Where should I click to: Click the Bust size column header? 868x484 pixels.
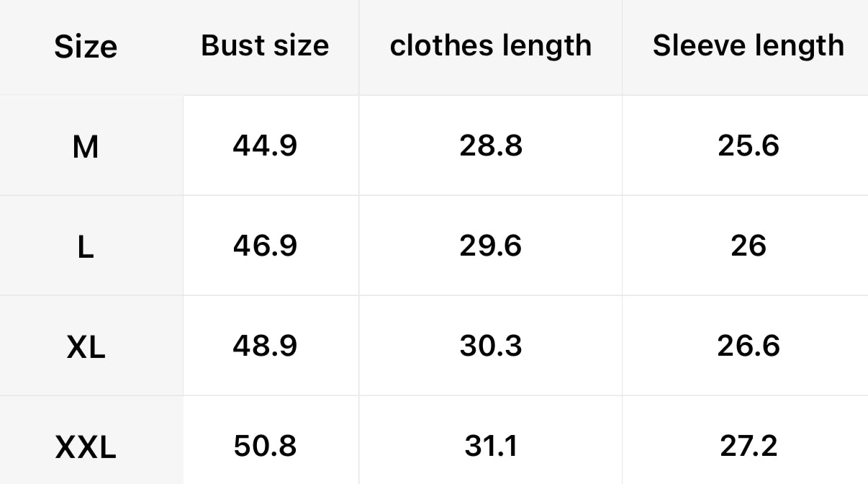point(265,46)
